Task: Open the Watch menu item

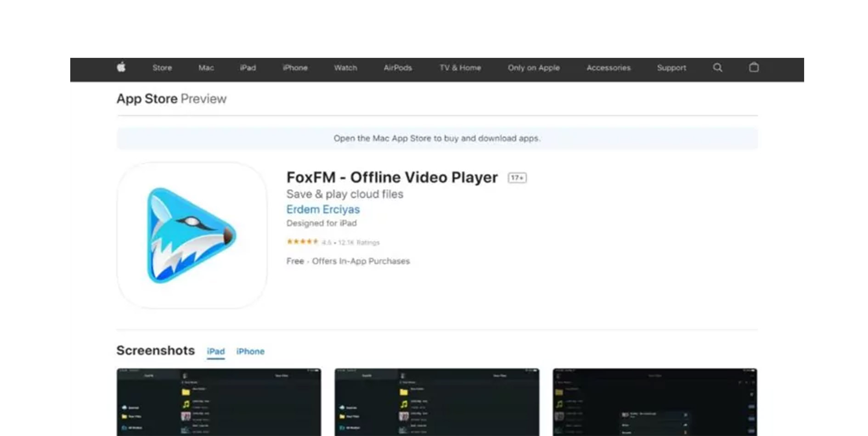Action: tap(345, 68)
